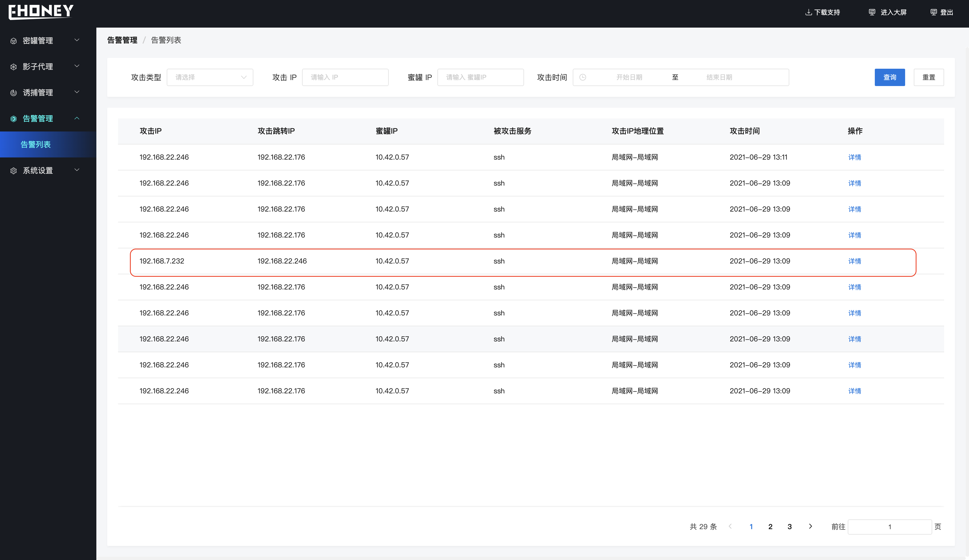Screen dimensions: 969x560
Task: Open 诱捕管理 sidebar menu
Action: click(x=48, y=92)
